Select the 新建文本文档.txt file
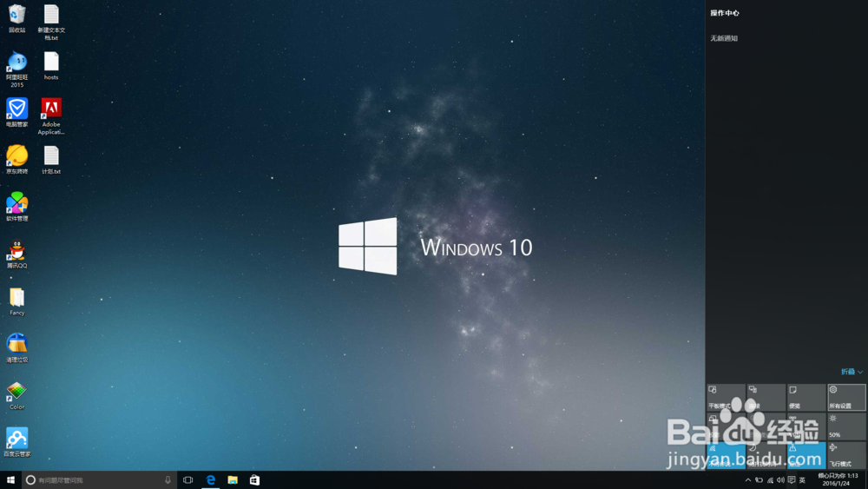 [51, 23]
